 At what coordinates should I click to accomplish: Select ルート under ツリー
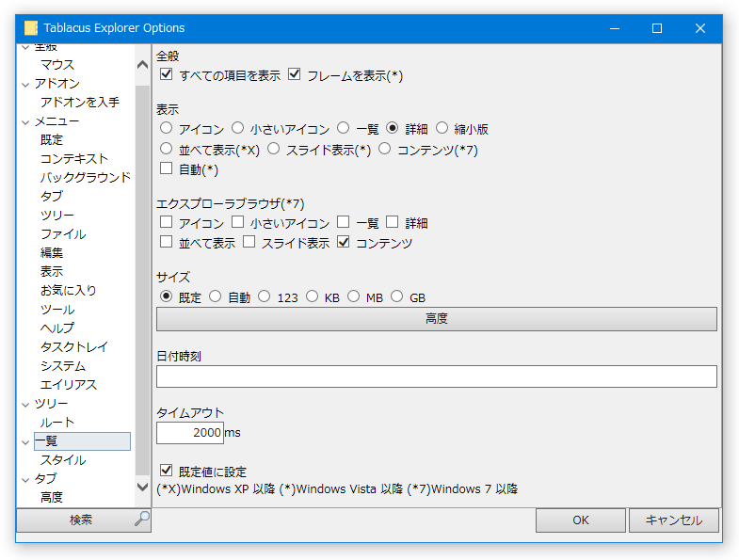tap(57, 422)
